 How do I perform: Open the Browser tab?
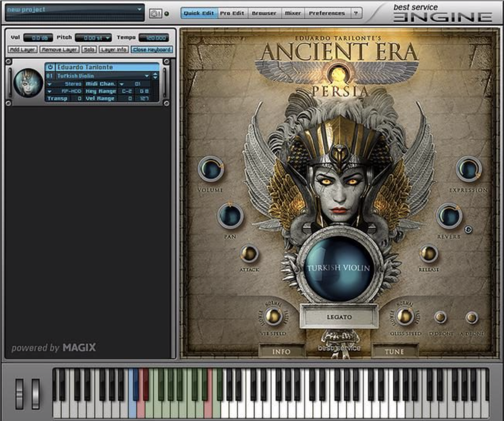264,13
